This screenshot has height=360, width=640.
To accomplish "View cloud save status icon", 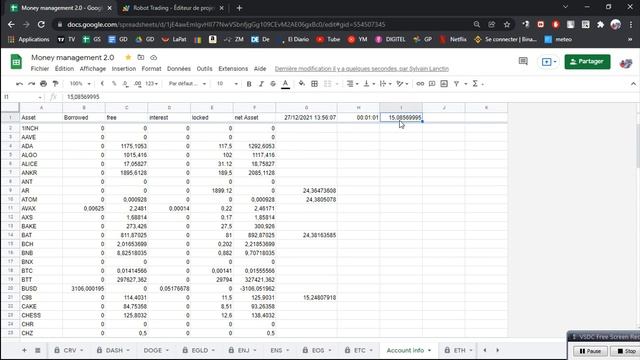I will (x=153, y=58).
